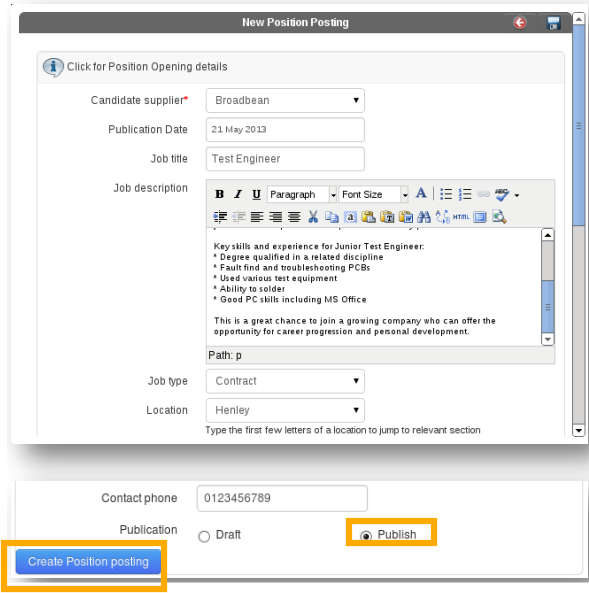The image size is (589, 593).
Task: Click the 'Path: p' status text
Action: 225,355
